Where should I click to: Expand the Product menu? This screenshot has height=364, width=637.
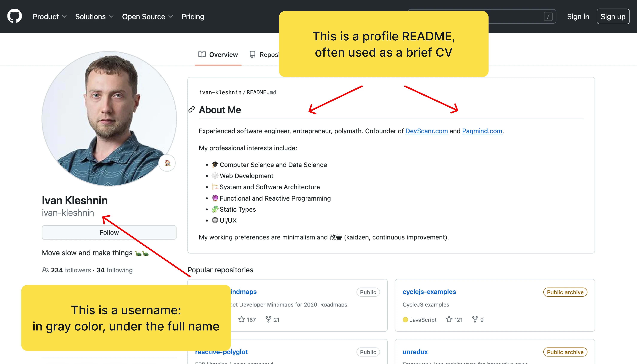50,16
